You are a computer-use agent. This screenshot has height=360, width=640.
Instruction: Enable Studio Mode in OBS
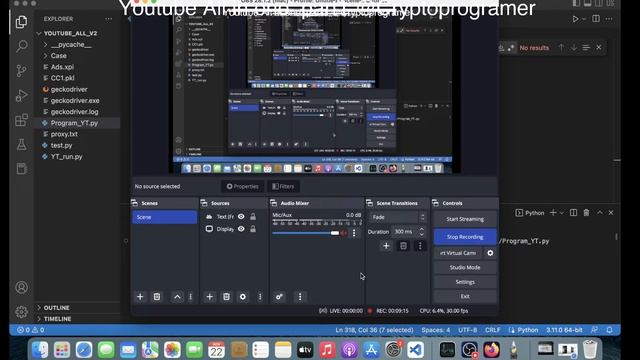[465, 267]
